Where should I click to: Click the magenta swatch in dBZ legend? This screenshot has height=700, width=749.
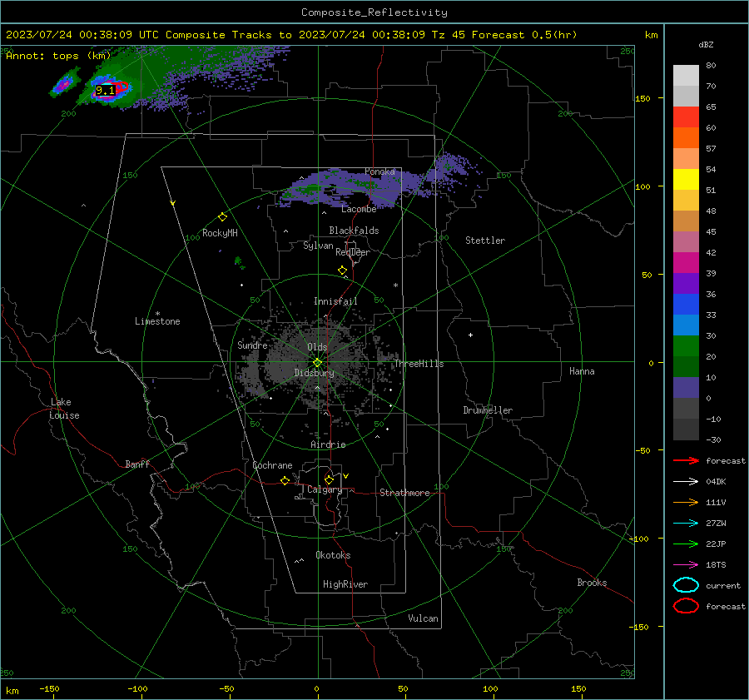point(686,262)
